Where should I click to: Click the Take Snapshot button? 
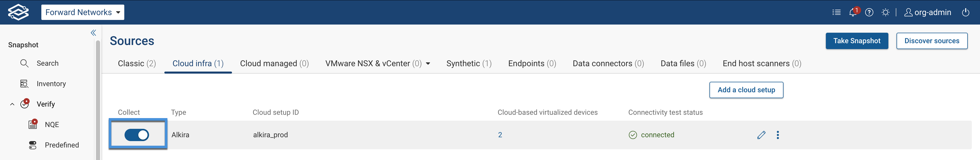(856, 41)
